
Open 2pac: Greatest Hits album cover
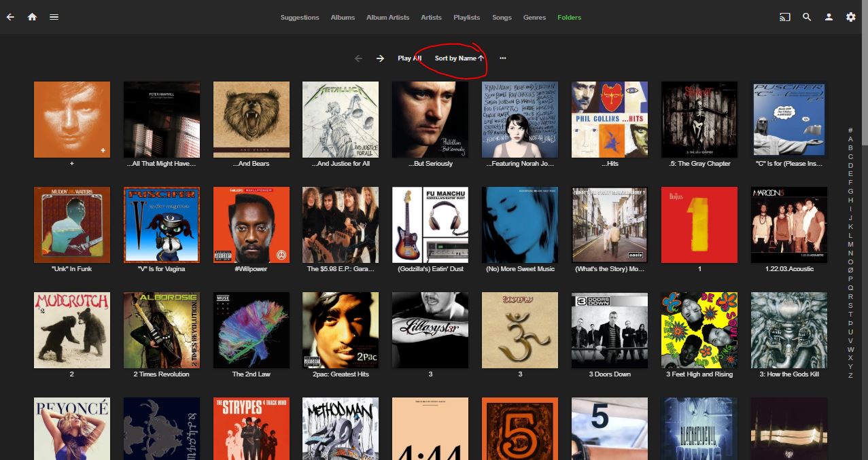coord(341,330)
